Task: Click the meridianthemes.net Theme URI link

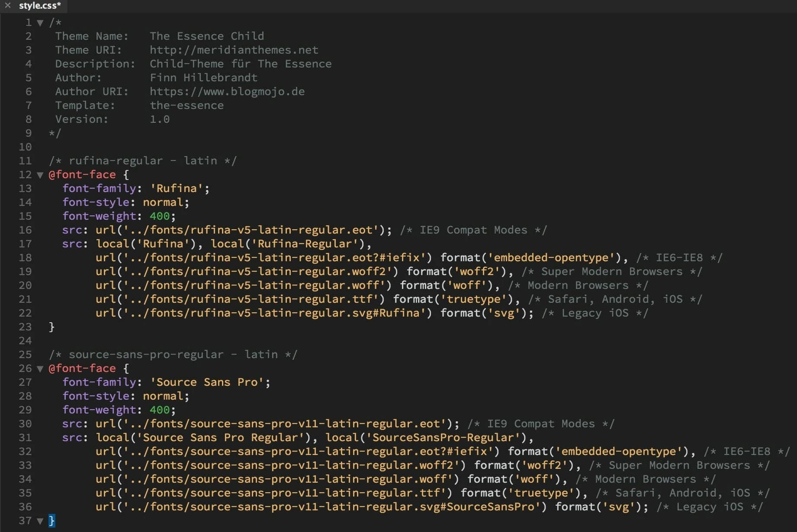Action: [234, 50]
